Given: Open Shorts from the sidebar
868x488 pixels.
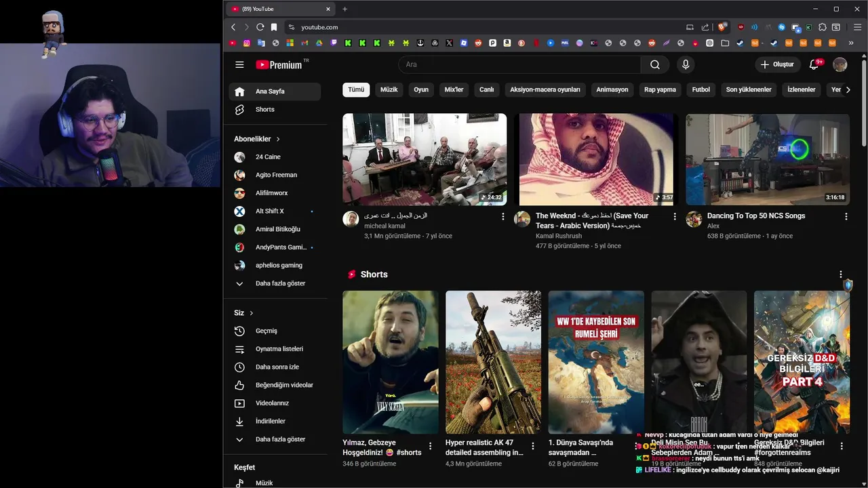Looking at the screenshot, I should point(275,109).
